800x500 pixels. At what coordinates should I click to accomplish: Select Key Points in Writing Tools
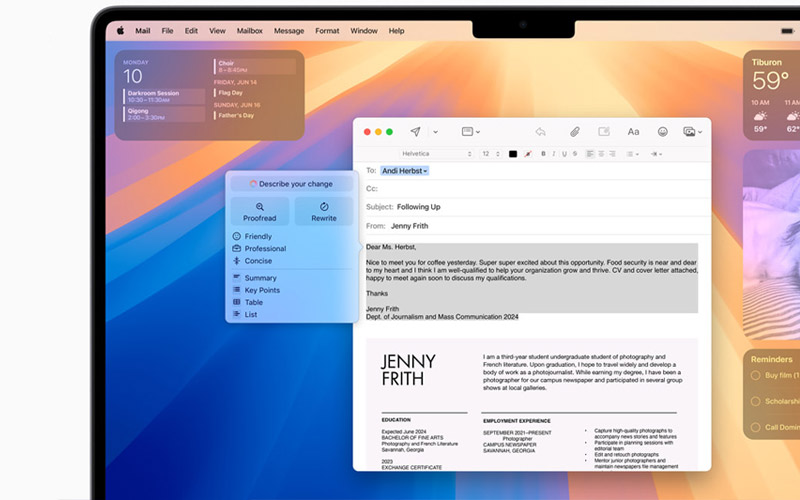[x=256, y=290]
